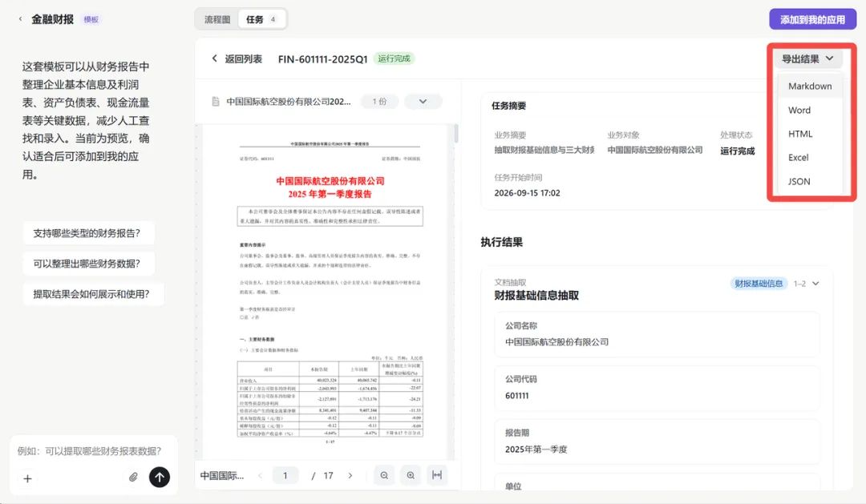Click the document file icon beside 中国国际航空
This screenshot has width=866, height=504.
[216, 102]
